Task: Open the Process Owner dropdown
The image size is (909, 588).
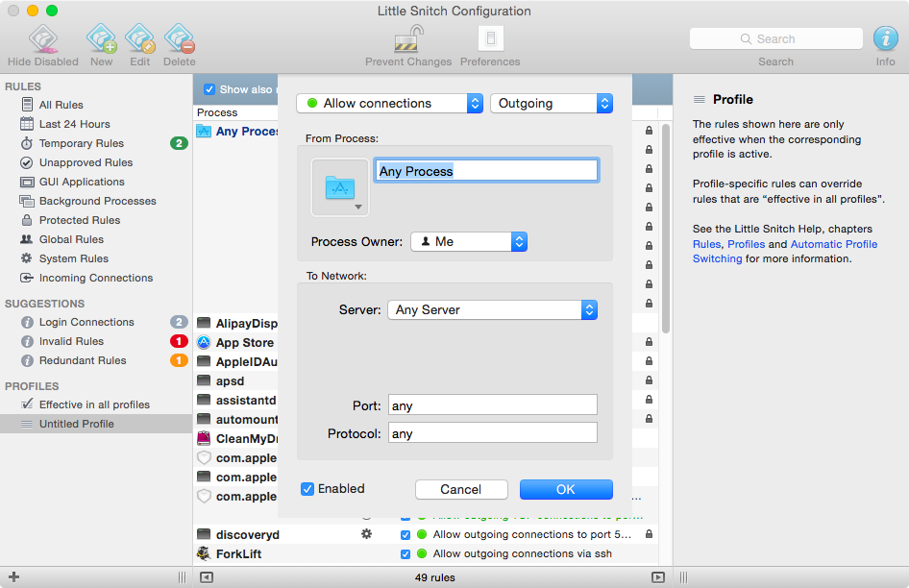Action: [469, 241]
